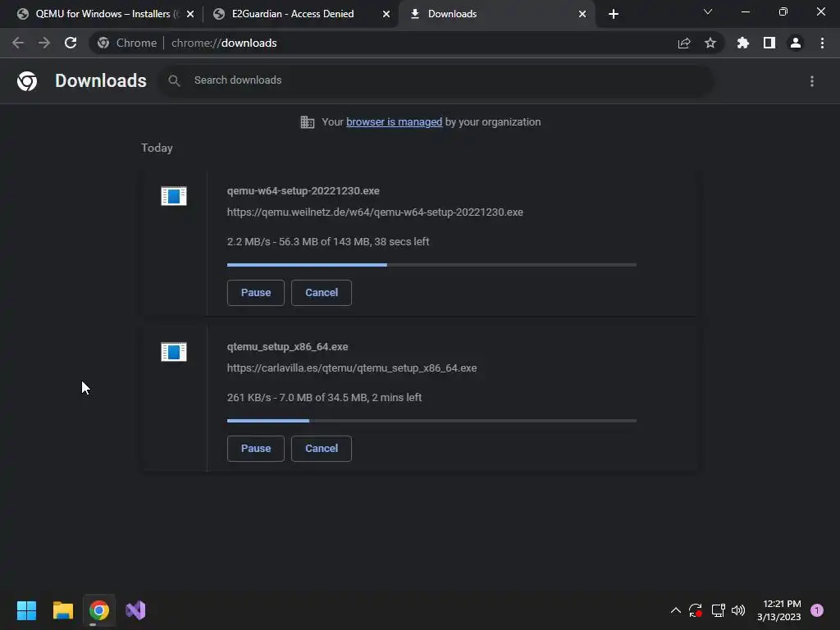Viewport: 840px width, 630px height.
Task: Open the Chrome profile avatar
Action: pyautogui.click(x=796, y=43)
